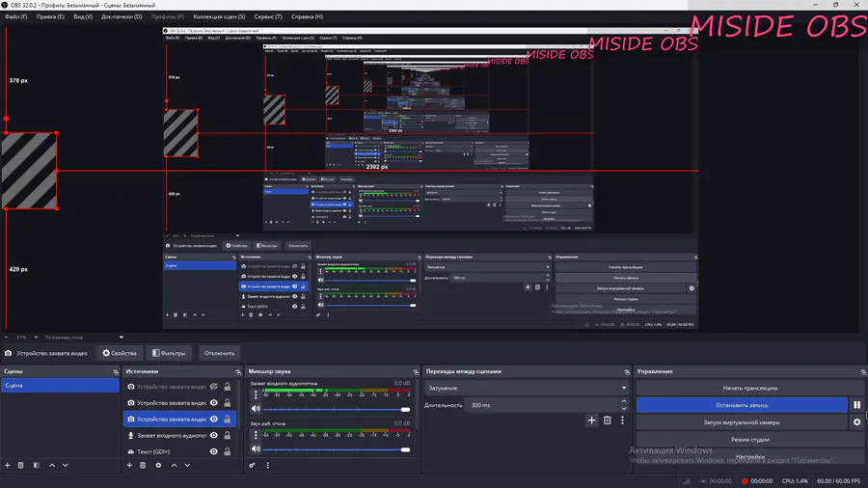
Task: Decrease transition duration with down arrow
Action: pos(624,408)
